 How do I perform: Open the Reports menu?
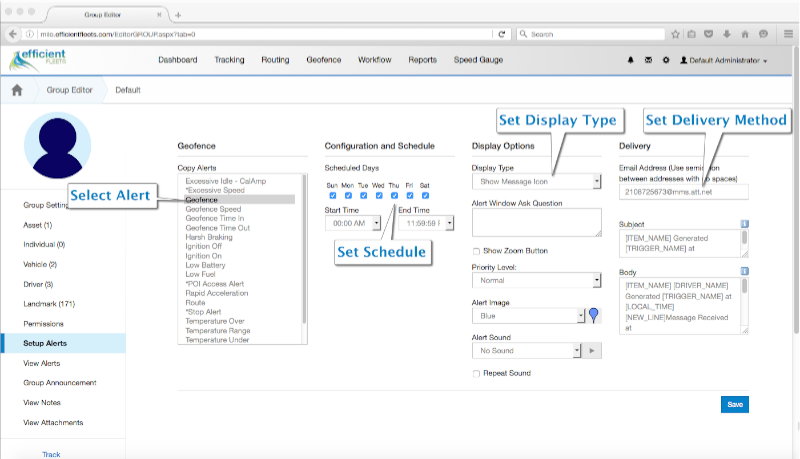422,60
